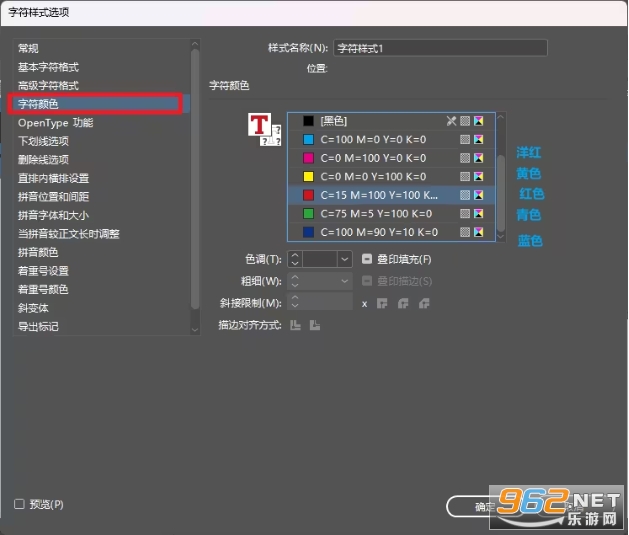
Task: Click the process icon of the C=100 M=90 Y=10 K=0 row
Action: [465, 232]
